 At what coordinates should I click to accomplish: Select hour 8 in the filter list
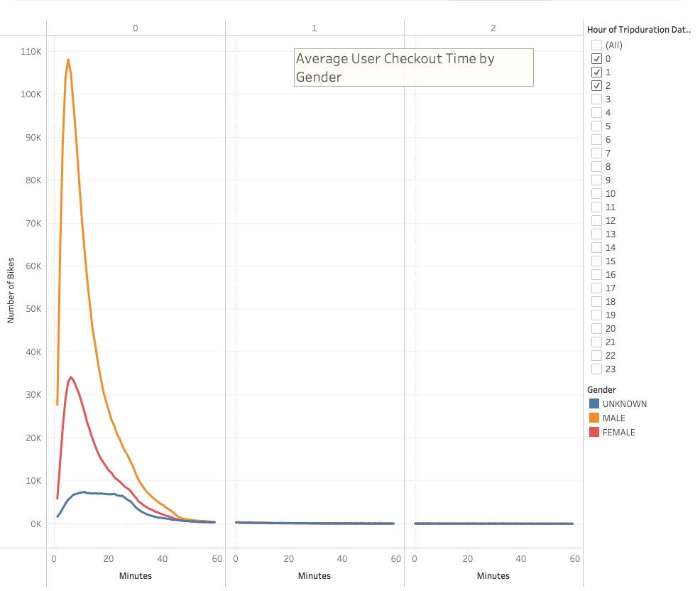(596, 167)
